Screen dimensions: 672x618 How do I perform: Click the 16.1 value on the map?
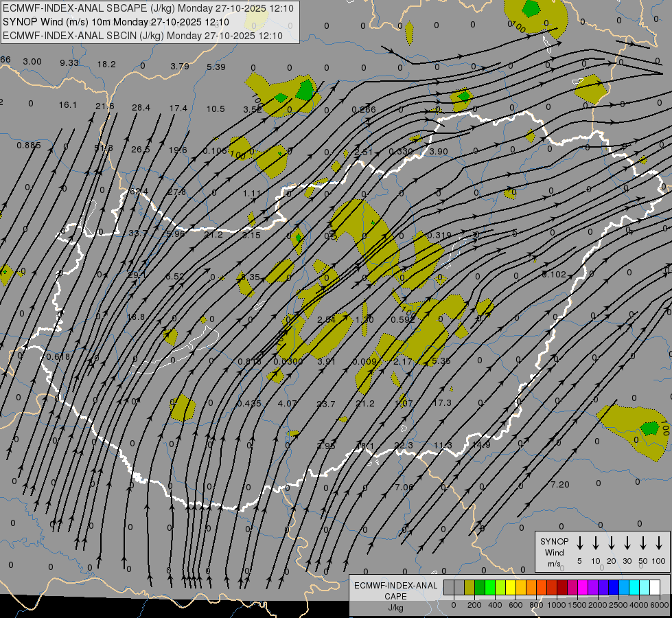(x=68, y=105)
